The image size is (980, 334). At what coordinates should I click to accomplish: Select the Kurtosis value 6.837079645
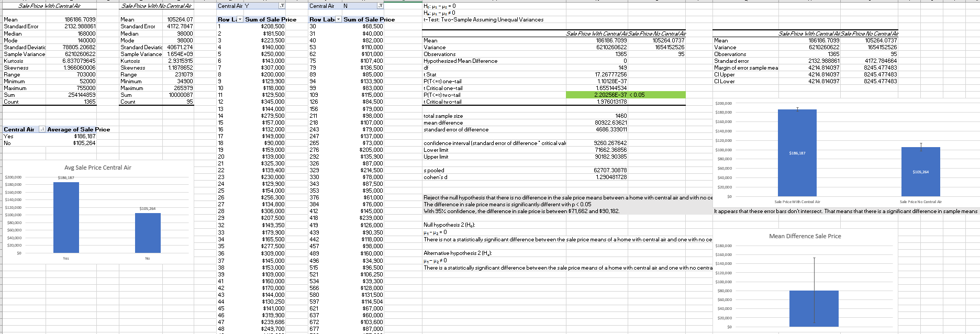pyautogui.click(x=79, y=61)
